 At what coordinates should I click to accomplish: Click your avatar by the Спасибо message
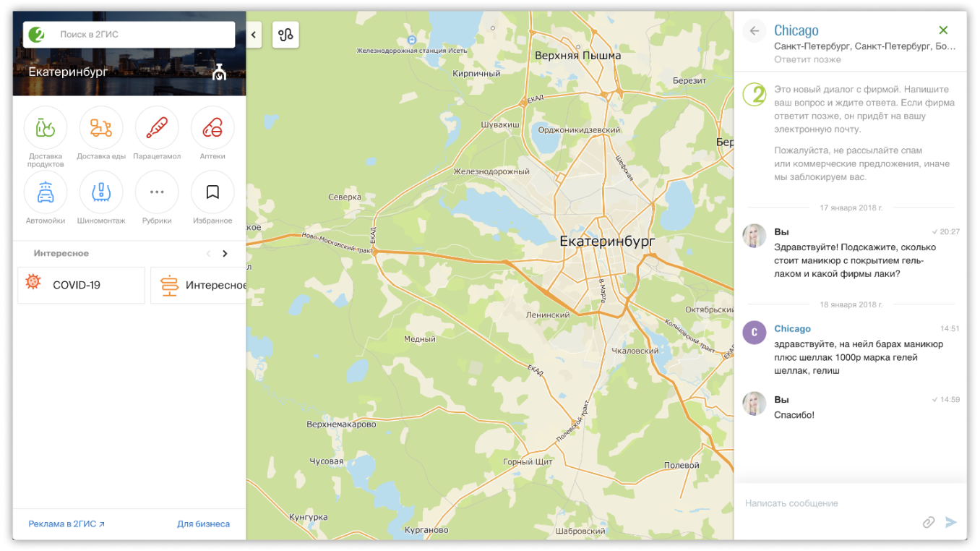pos(755,403)
